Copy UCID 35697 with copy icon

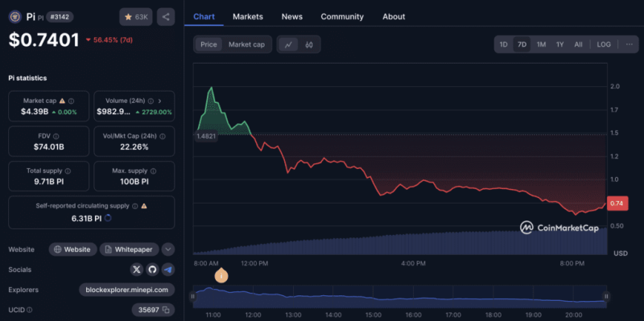click(166, 310)
